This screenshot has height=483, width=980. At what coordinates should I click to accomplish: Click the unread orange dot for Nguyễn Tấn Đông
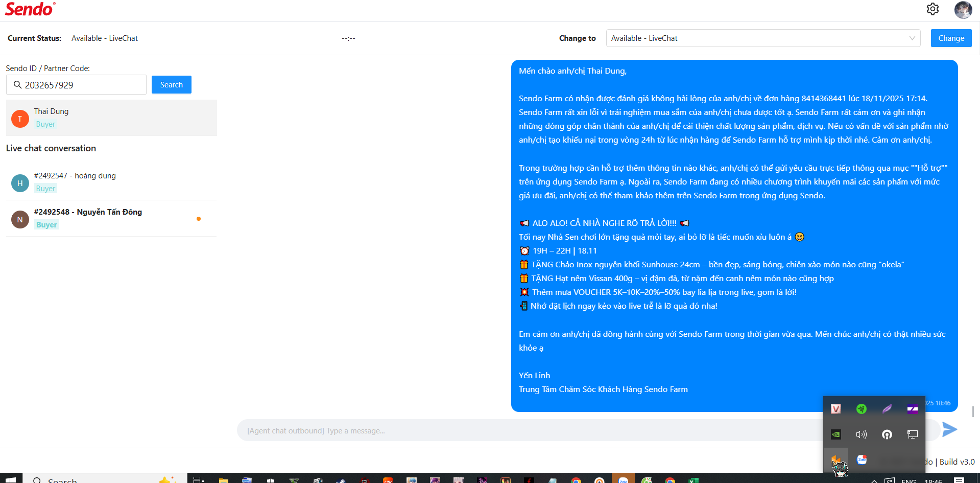199,219
